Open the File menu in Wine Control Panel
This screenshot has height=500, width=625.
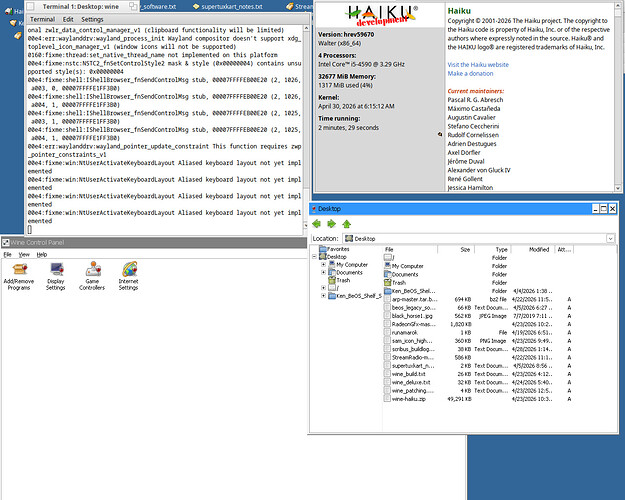[7, 254]
